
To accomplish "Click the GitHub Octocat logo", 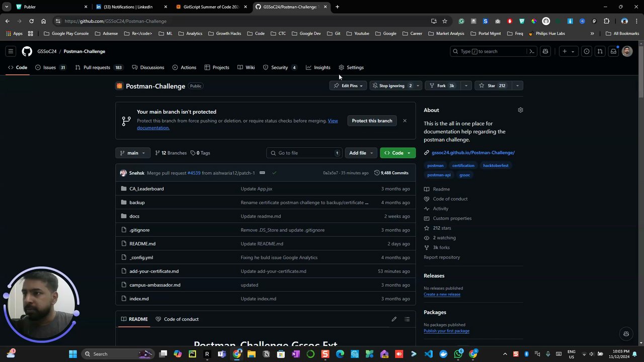I will coord(27,51).
